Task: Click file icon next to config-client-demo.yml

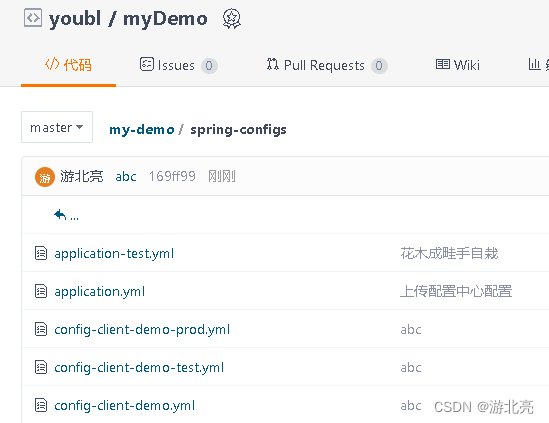Action: [41, 405]
